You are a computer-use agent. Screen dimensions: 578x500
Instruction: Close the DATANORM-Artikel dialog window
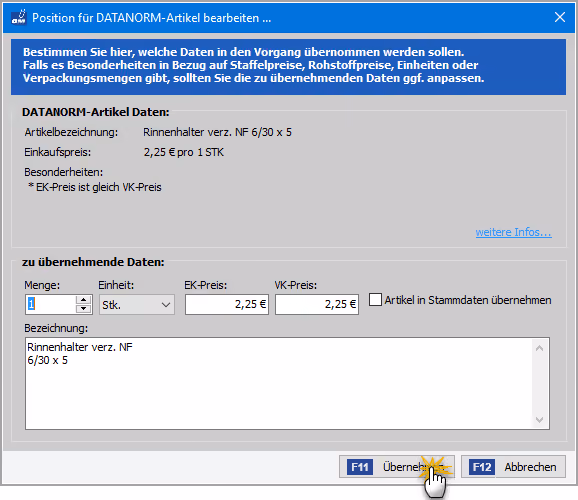click(560, 17)
